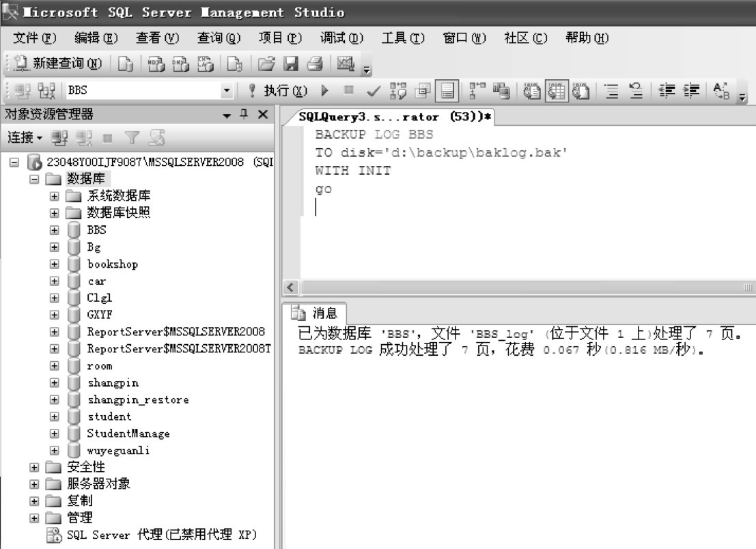Select Results to Grid icon

coord(557,91)
